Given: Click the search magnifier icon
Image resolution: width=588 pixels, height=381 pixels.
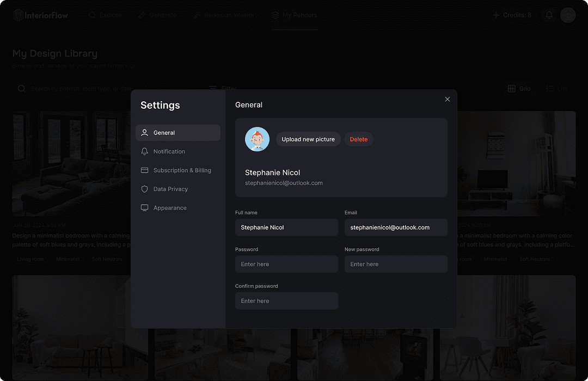Looking at the screenshot, I should click(x=21, y=88).
